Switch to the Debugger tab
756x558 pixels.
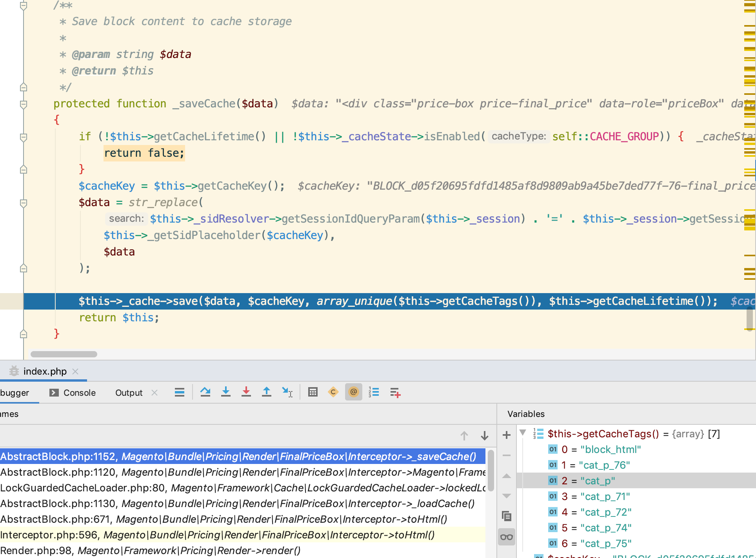point(15,393)
